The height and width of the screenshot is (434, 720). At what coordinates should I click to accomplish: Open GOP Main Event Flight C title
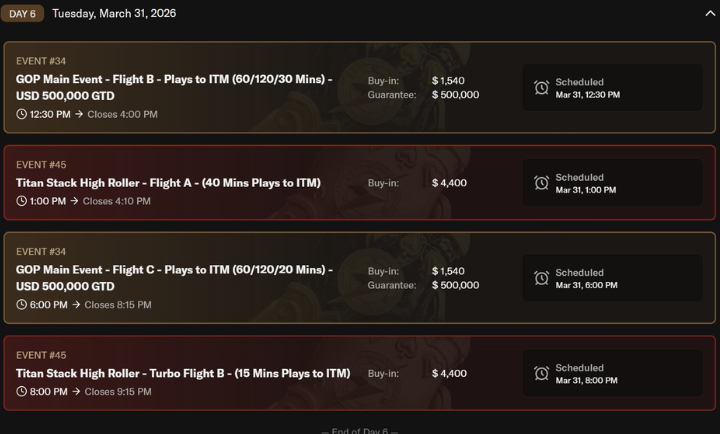pyautogui.click(x=174, y=278)
